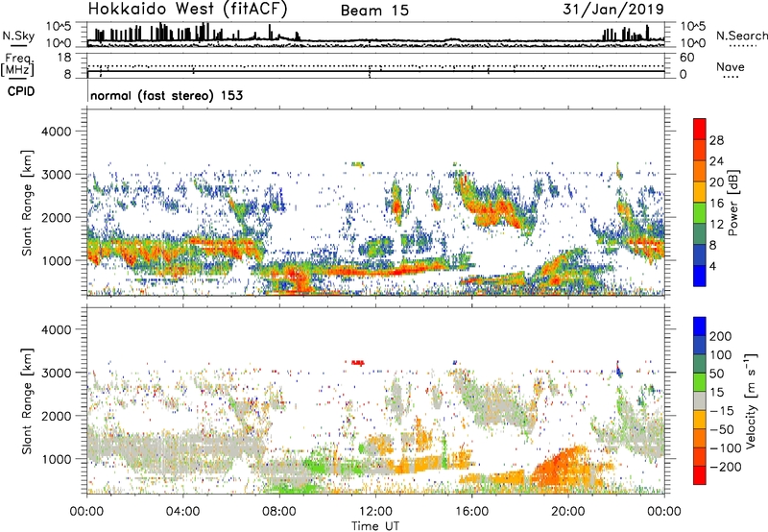Click the '04:00' time axis label
Viewport: 768px width, 532px height.
pos(183,512)
